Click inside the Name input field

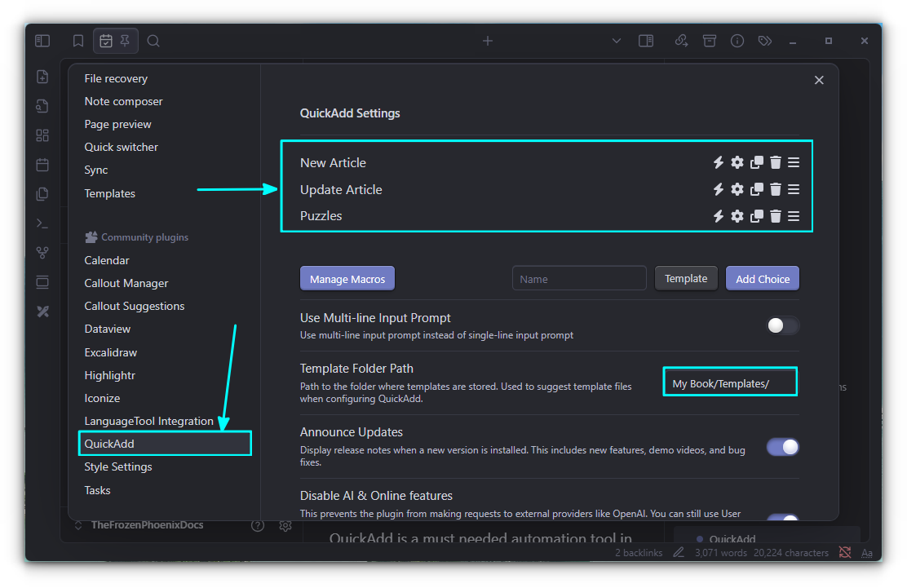(579, 277)
